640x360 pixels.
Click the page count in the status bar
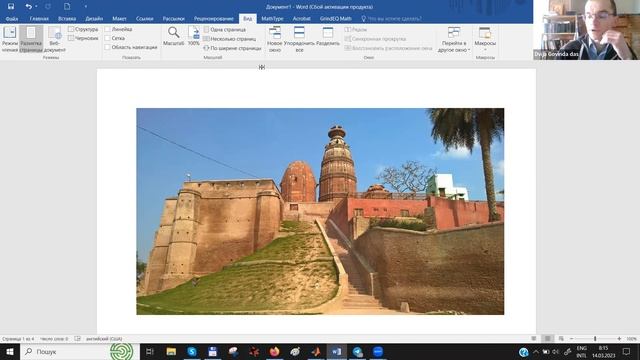coord(18,339)
